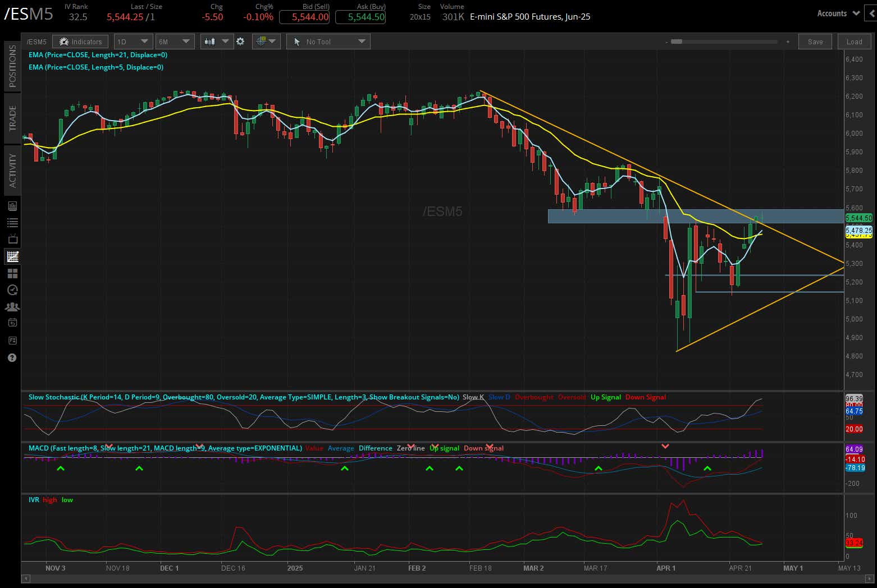Expand the 6M range dropdown
The height and width of the screenshot is (588, 877).
pyautogui.click(x=175, y=41)
